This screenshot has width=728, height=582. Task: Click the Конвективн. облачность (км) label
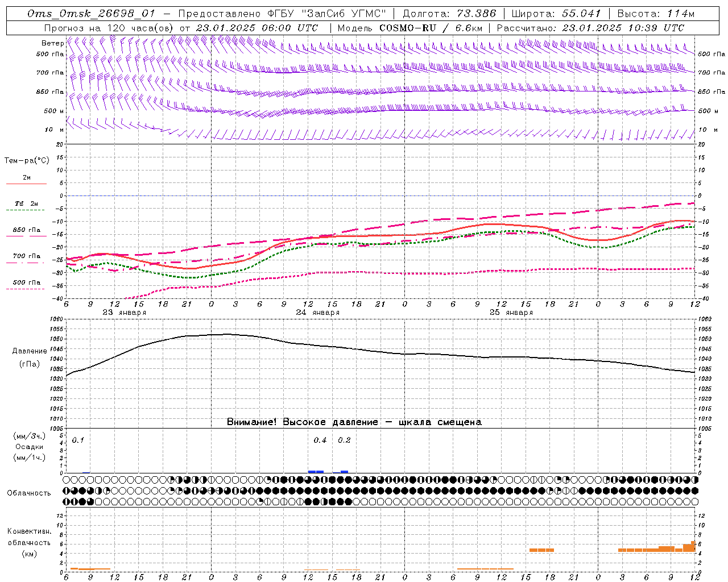tap(30, 542)
